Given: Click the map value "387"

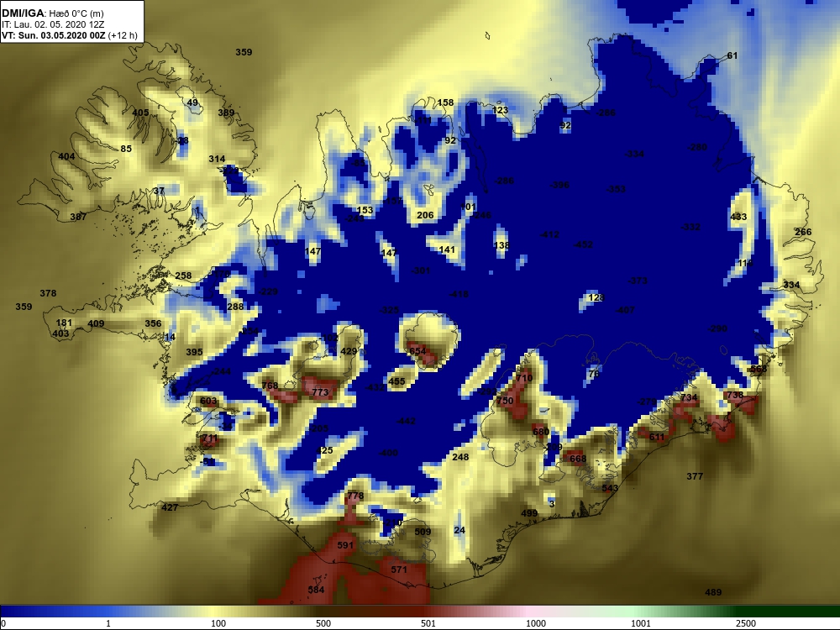Looking at the screenshot, I should [x=78, y=217].
